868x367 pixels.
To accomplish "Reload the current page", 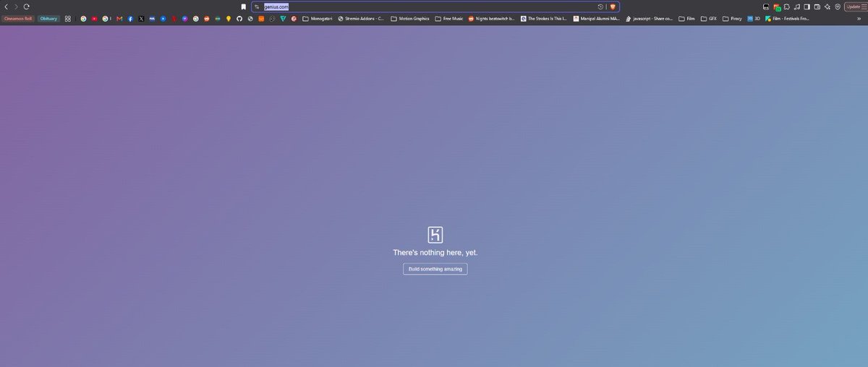I will (27, 6).
